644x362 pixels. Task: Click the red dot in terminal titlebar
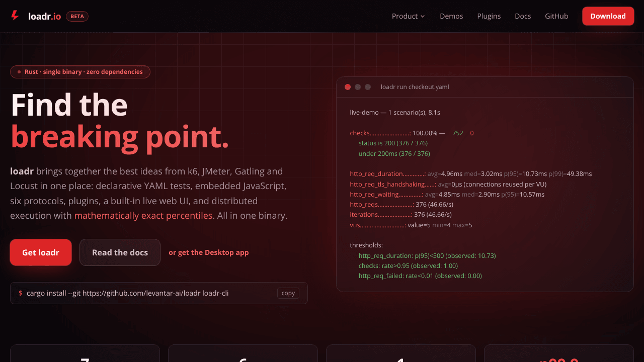tap(348, 87)
